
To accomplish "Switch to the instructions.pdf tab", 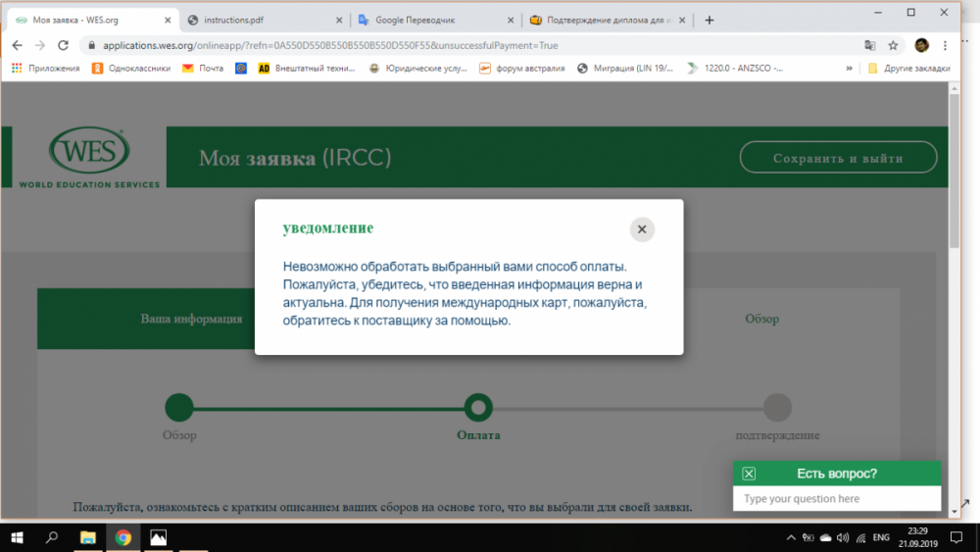I will click(260, 20).
